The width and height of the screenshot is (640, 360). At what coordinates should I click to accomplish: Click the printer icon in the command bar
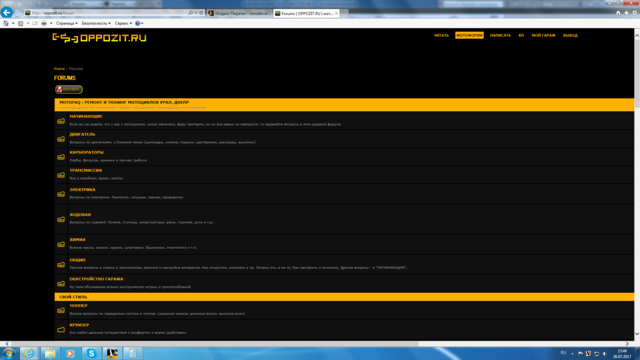(x=44, y=23)
